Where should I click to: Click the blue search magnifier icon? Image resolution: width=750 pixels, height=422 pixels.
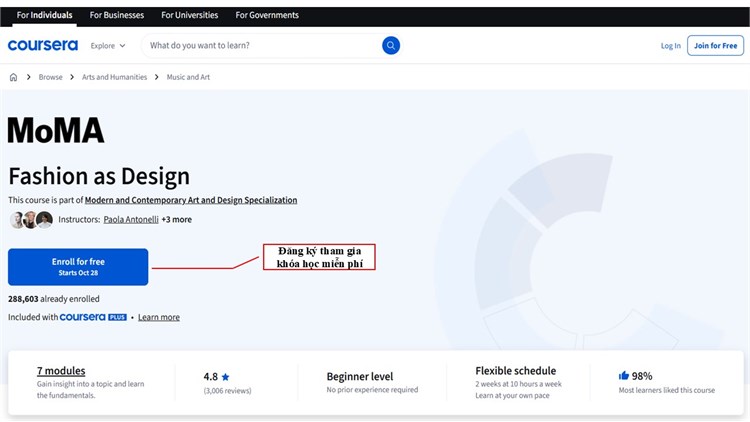(x=390, y=45)
